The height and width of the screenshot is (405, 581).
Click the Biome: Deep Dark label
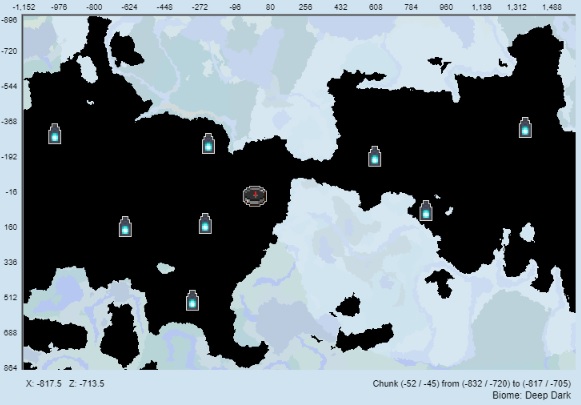532,395
